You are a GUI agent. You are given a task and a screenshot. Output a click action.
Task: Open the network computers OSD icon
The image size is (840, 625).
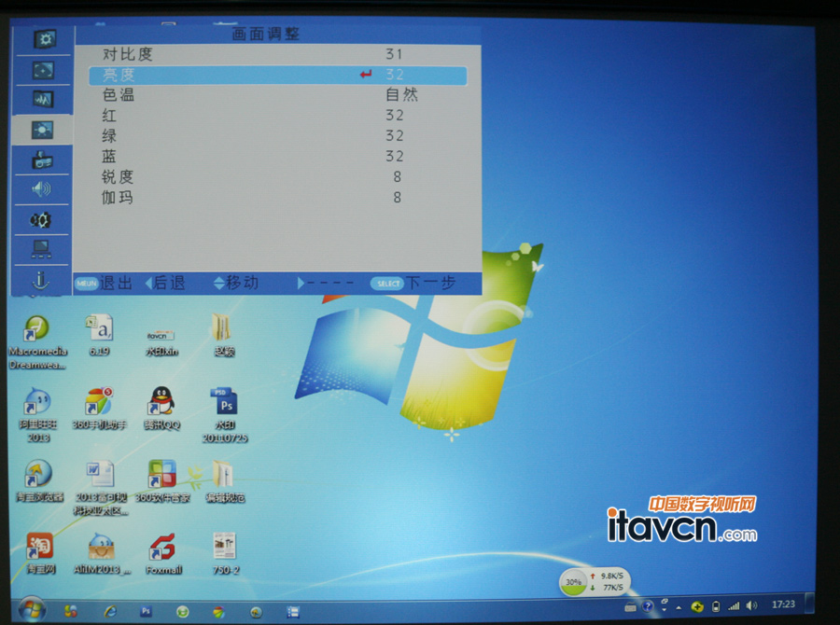coord(41,249)
